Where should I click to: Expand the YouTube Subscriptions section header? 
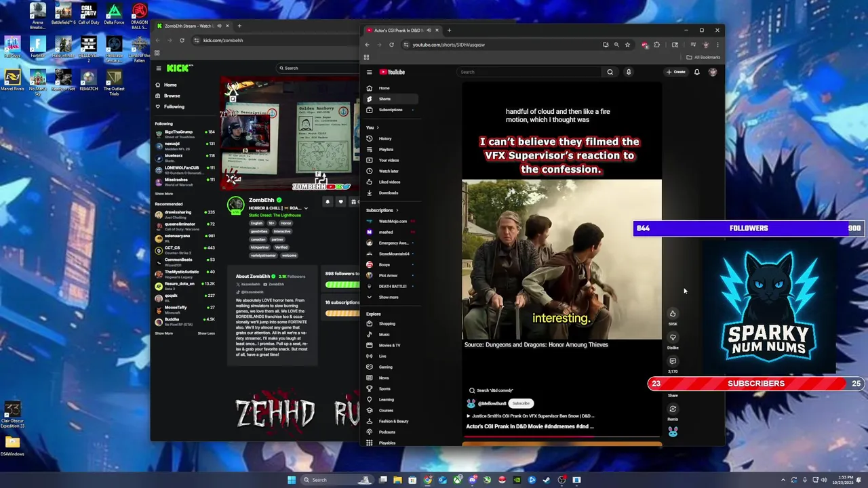point(382,210)
